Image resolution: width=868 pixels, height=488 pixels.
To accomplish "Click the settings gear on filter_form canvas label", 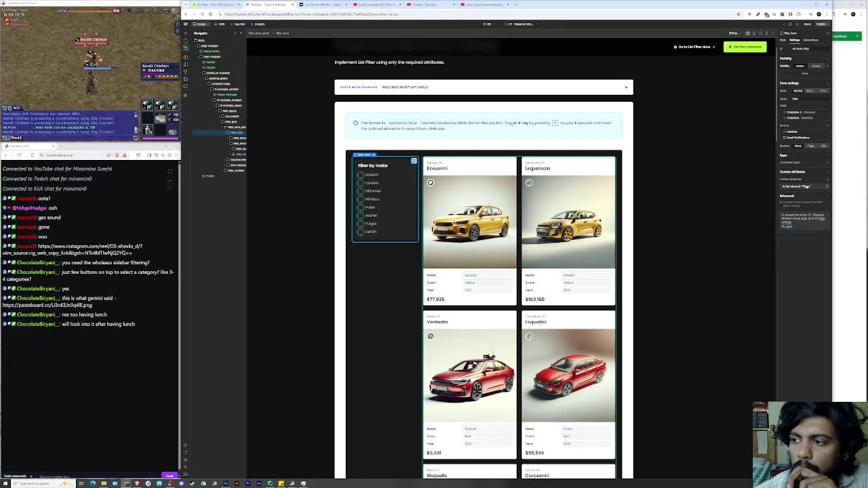I will pos(374,155).
